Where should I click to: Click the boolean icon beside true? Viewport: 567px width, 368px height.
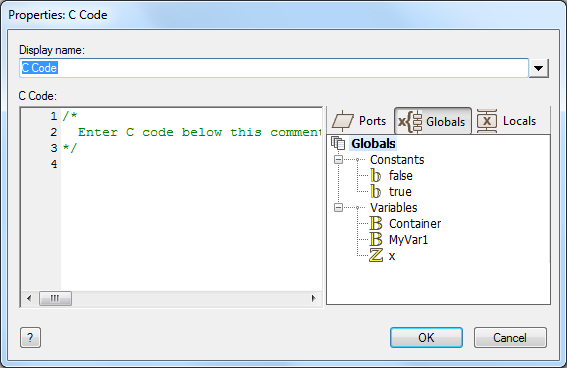click(x=376, y=192)
